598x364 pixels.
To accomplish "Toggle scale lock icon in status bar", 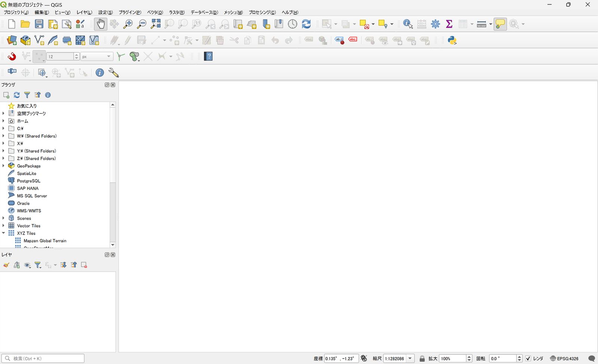I will tap(422, 358).
